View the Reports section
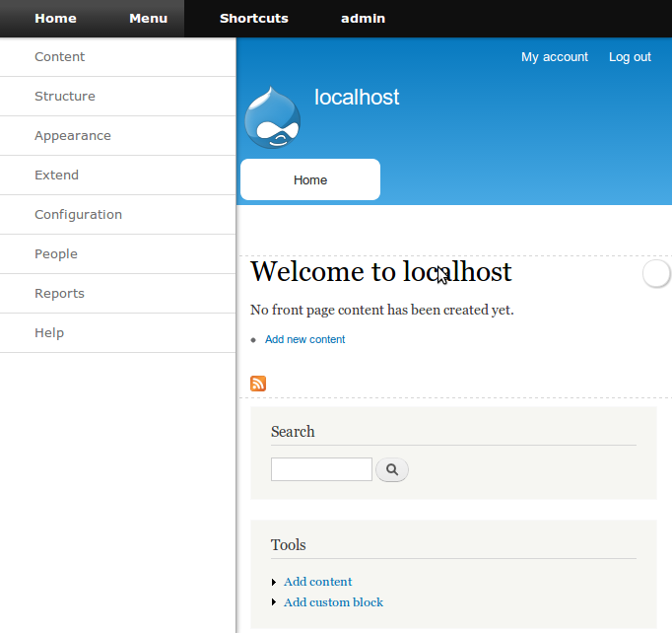672x633 pixels. pos(59,294)
